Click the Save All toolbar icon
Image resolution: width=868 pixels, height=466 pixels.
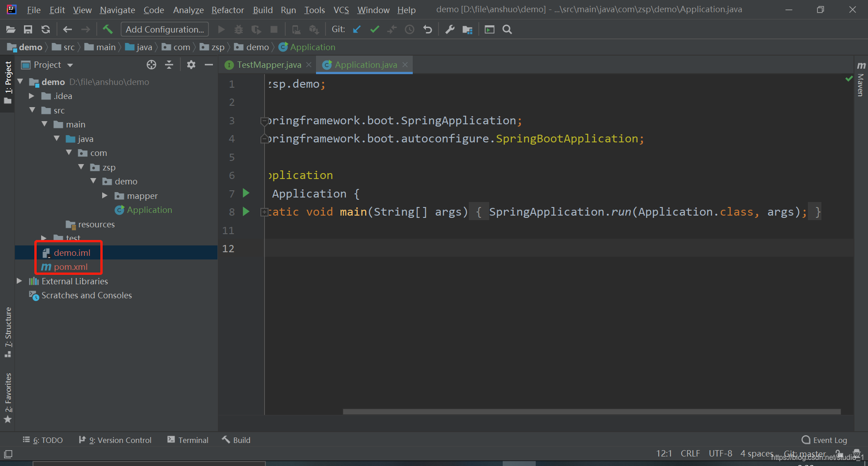pos(28,29)
